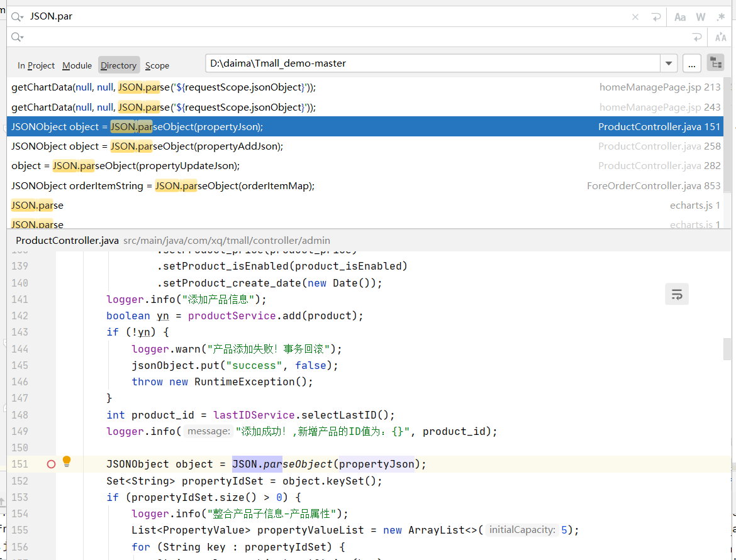
Task: Toggle match case in the search field
Action: pyautogui.click(x=679, y=16)
